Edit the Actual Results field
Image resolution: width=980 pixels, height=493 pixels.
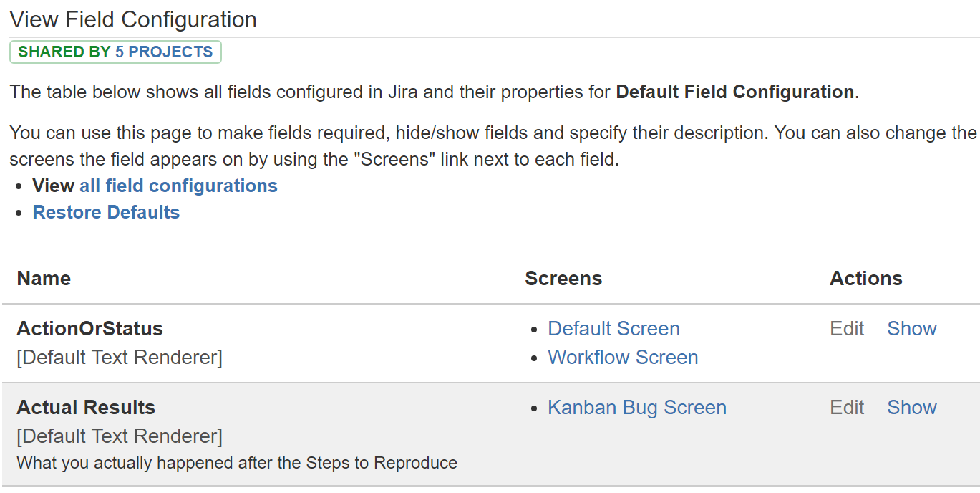coord(848,408)
